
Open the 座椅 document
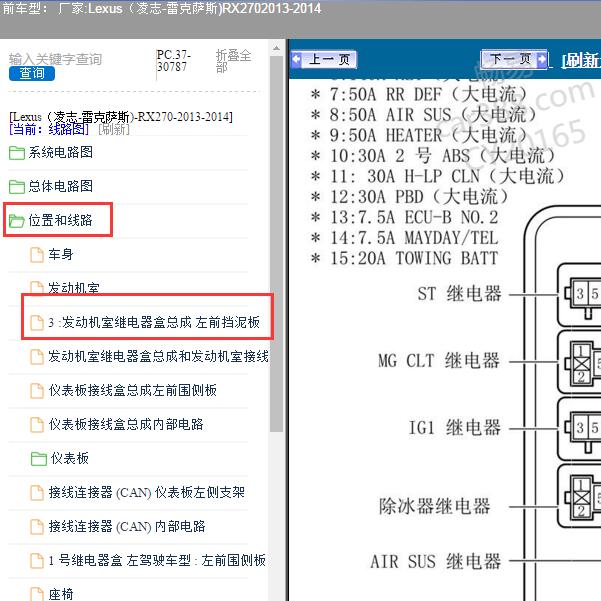tap(61, 594)
